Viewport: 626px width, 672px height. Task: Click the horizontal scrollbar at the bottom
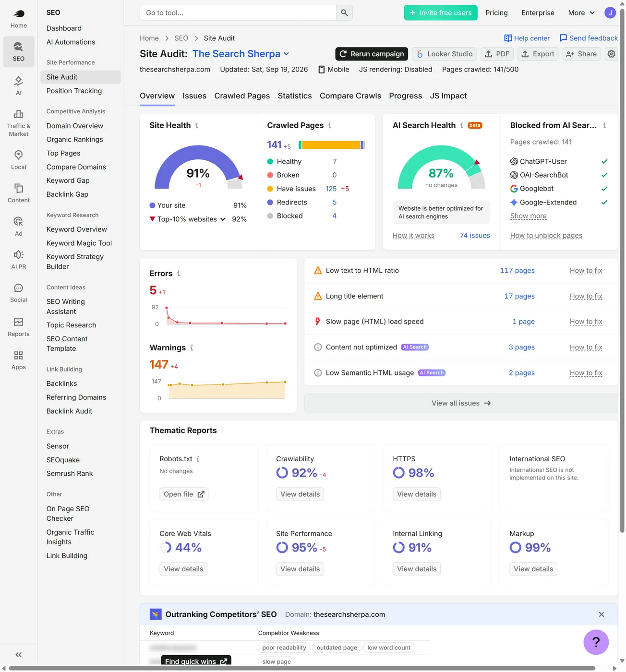click(x=302, y=668)
